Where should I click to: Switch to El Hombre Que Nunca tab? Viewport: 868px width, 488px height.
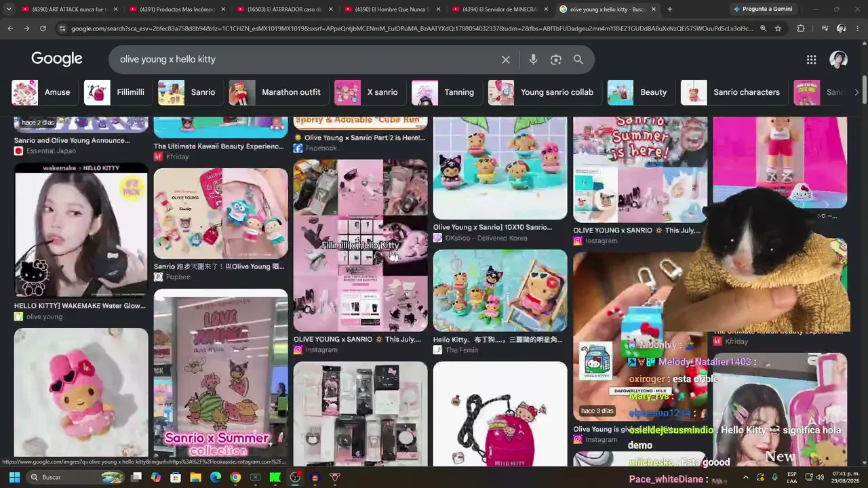[391, 9]
